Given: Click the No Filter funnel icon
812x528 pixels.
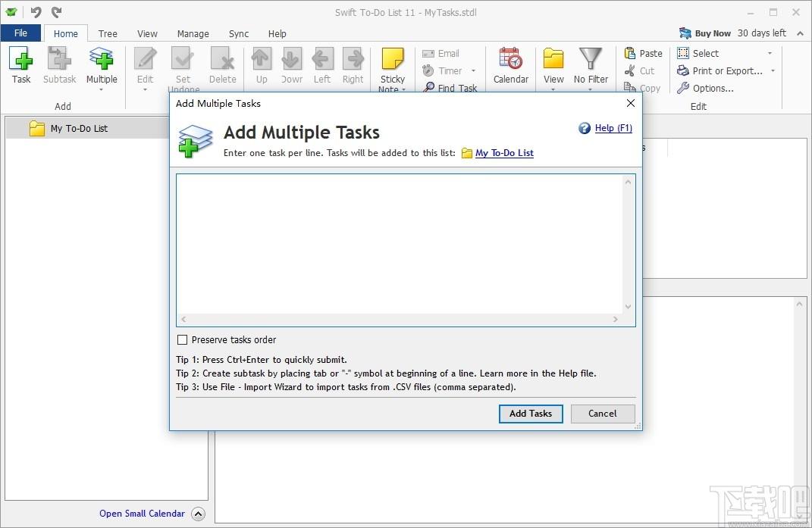Looking at the screenshot, I should (591, 58).
